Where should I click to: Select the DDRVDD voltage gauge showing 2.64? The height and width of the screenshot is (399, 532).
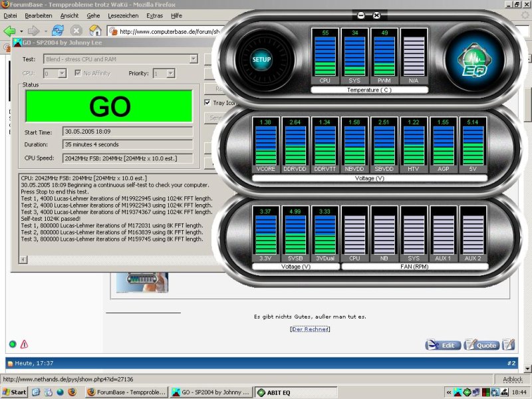(295, 145)
